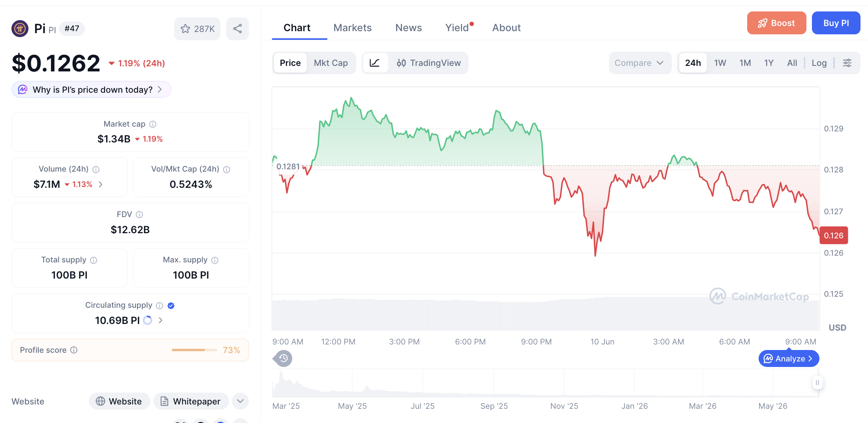Set chart range to 1Y

click(x=768, y=63)
